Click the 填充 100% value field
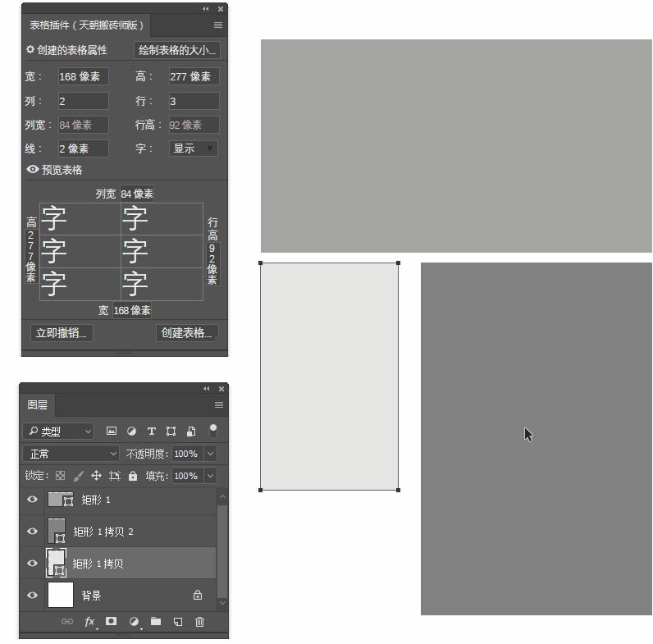The width and height of the screenshot is (653, 644). pos(187,476)
